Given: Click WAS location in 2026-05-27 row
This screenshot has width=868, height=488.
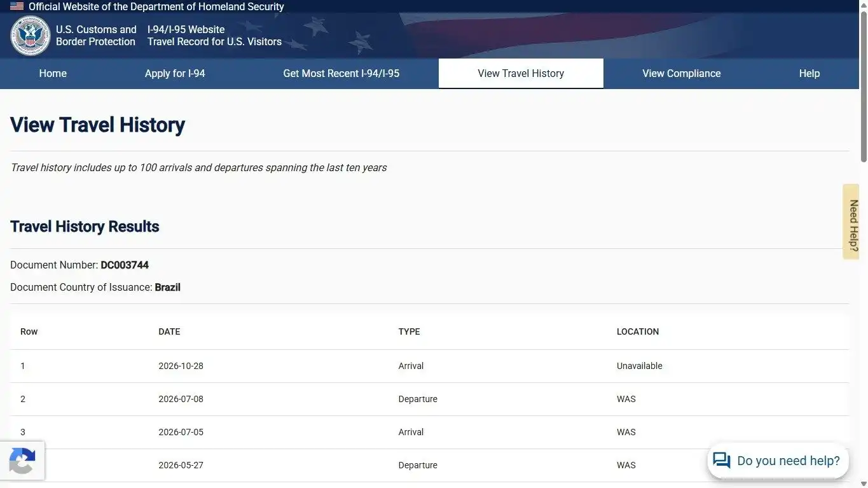Looking at the screenshot, I should coord(626,465).
